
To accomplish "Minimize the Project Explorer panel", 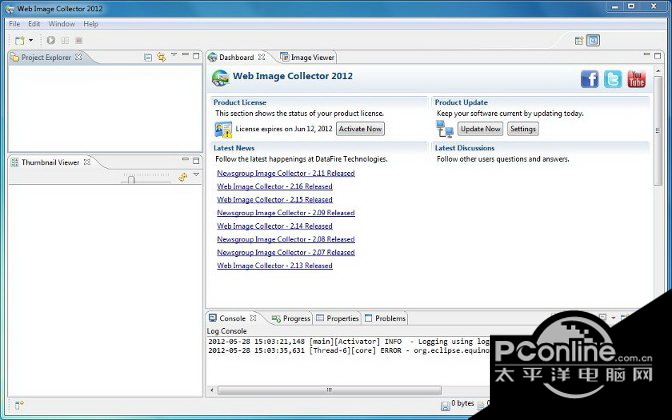I will [x=185, y=54].
